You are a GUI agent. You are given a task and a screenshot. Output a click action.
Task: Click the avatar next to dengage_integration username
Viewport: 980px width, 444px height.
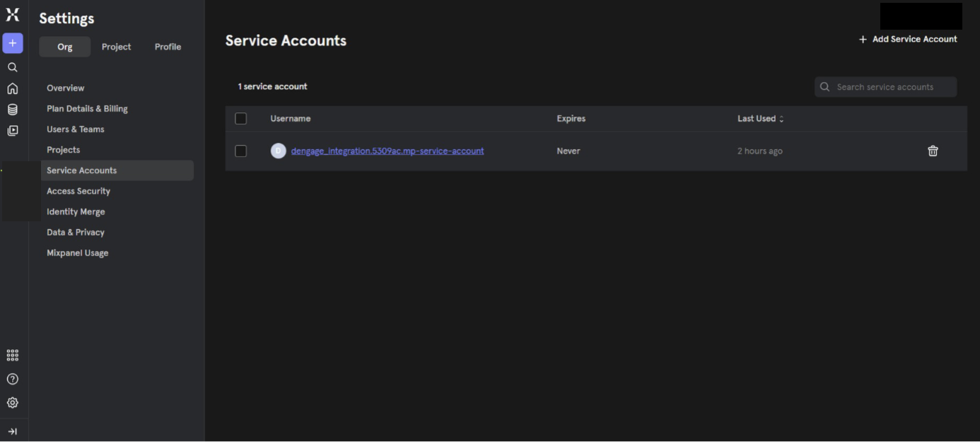[279, 151]
